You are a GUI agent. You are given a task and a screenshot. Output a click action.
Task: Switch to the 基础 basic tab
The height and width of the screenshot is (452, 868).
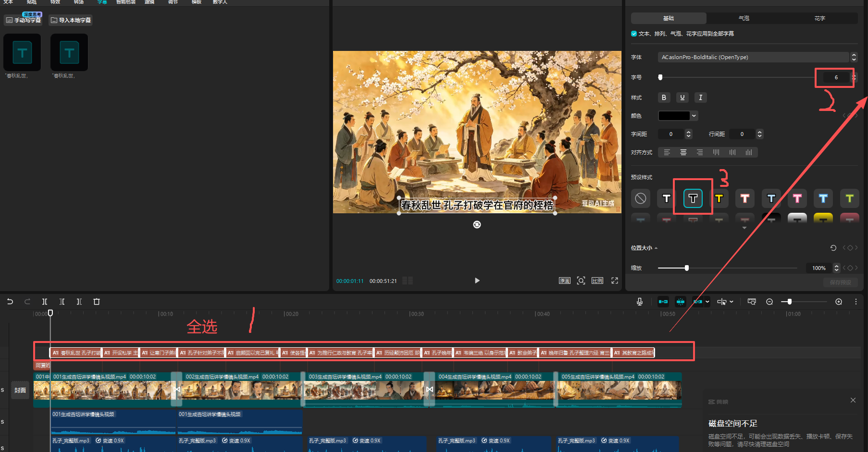pyautogui.click(x=669, y=18)
